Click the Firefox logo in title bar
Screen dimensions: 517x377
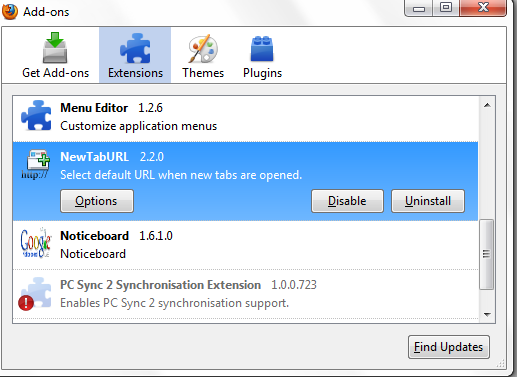point(10,11)
